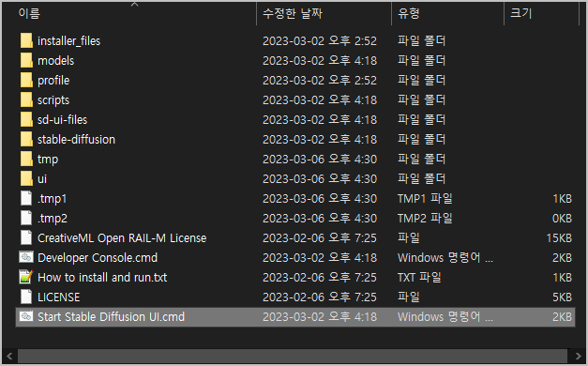Click the 0KB size of .tmp2
Image resolution: width=588 pixels, height=366 pixels.
point(562,218)
